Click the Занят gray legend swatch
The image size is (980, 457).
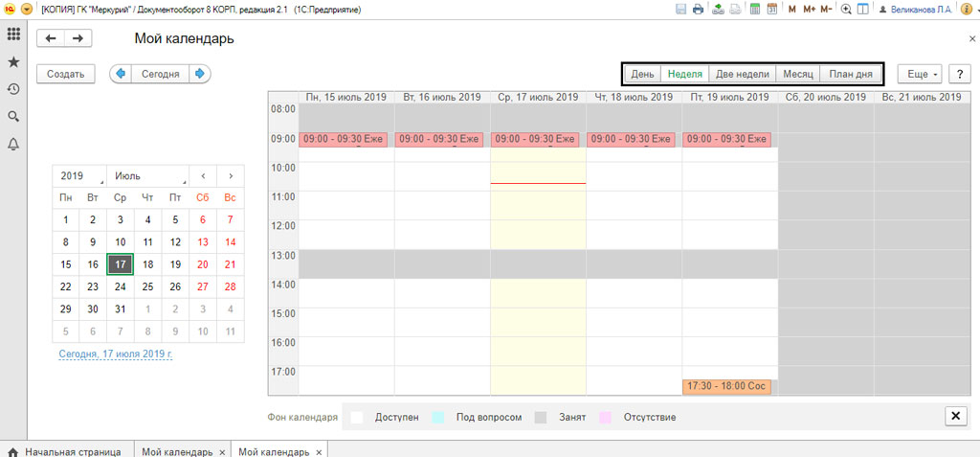[541, 417]
